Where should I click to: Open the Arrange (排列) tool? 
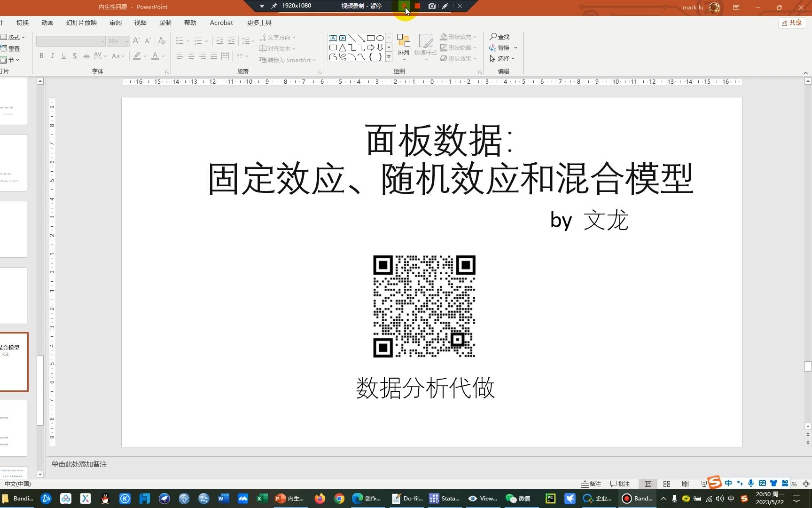[403, 47]
